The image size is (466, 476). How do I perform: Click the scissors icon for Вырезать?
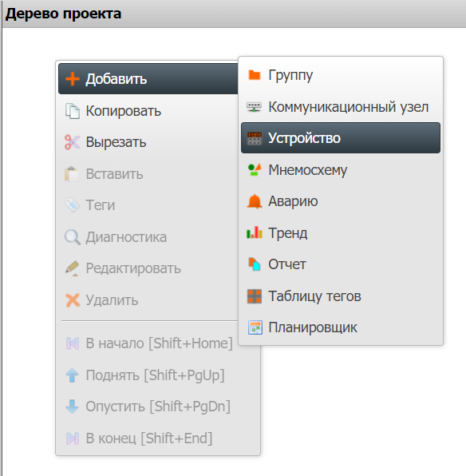click(x=72, y=142)
